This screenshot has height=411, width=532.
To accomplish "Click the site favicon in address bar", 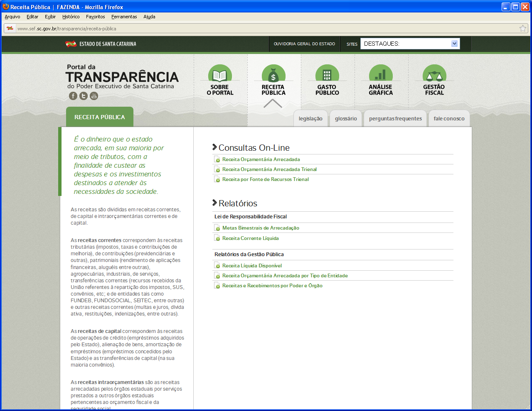I will point(10,28).
